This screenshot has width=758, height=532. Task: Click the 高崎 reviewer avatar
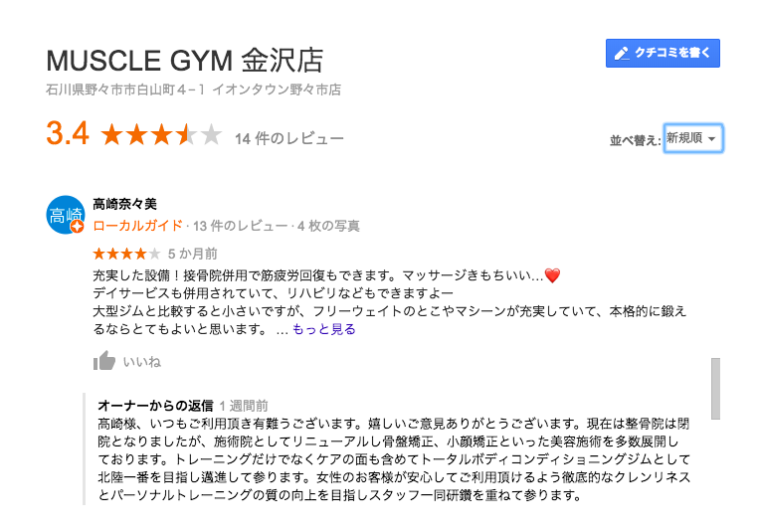tap(65, 214)
